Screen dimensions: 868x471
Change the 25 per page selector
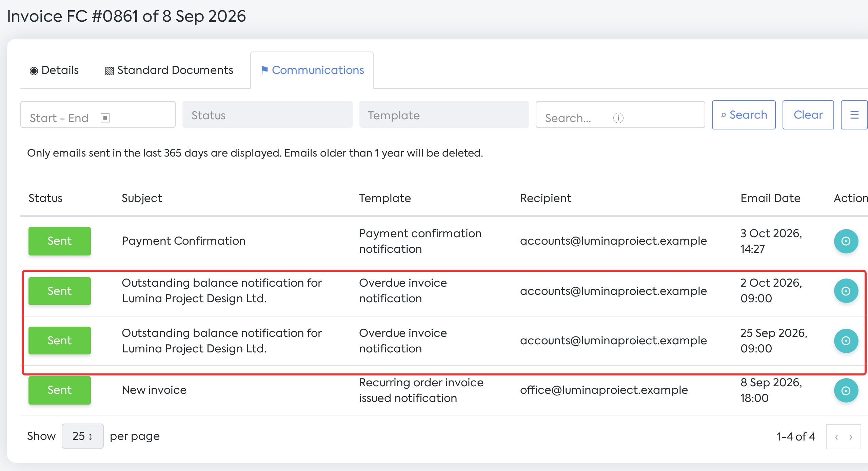tap(82, 436)
